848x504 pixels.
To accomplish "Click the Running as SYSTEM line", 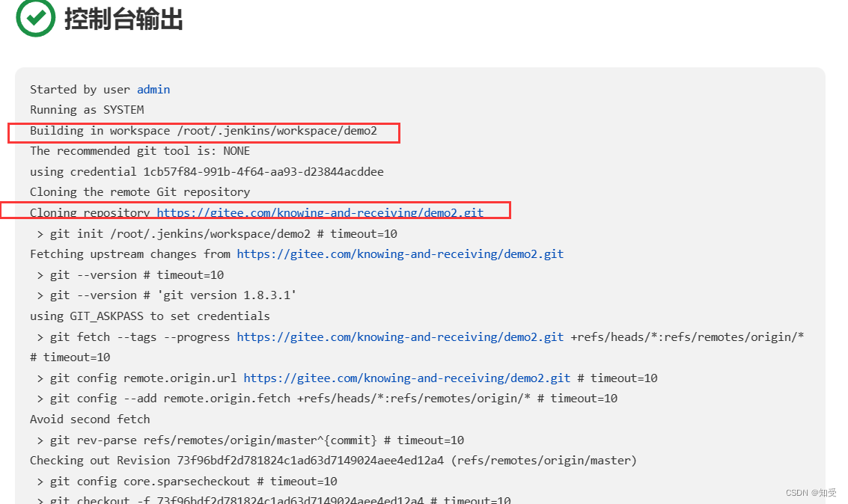I will pyautogui.click(x=87, y=110).
